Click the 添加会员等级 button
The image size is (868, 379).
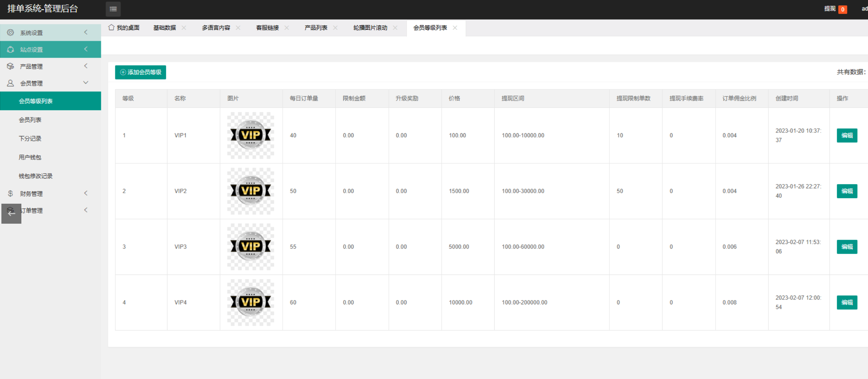140,72
